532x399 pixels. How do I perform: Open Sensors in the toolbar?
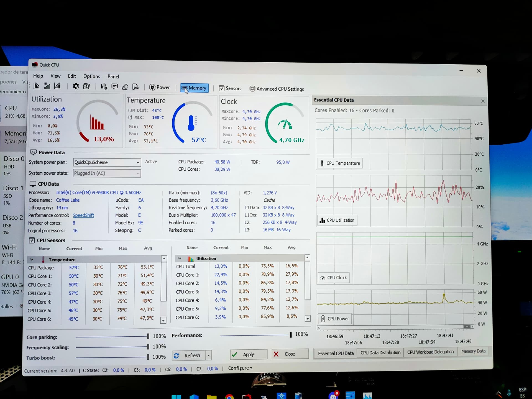pos(230,88)
